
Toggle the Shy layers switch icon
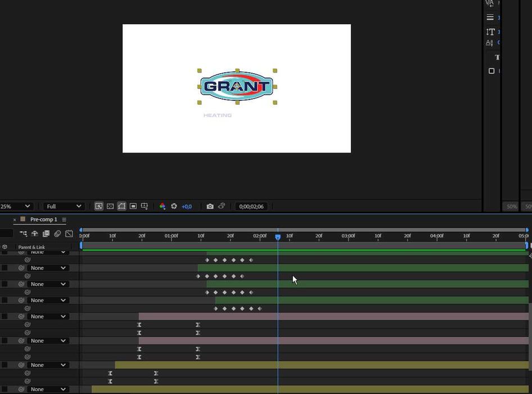point(35,234)
